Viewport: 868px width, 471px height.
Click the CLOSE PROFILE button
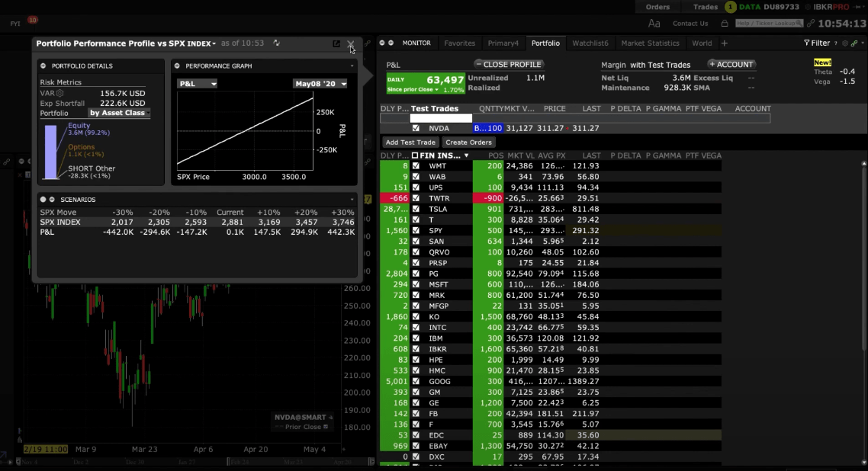tap(509, 64)
